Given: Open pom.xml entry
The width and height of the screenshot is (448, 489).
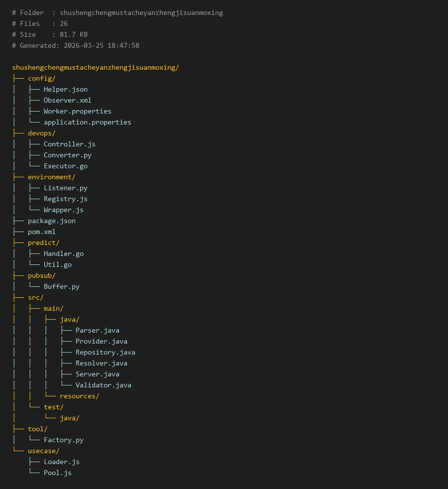Looking at the screenshot, I should point(41,232).
